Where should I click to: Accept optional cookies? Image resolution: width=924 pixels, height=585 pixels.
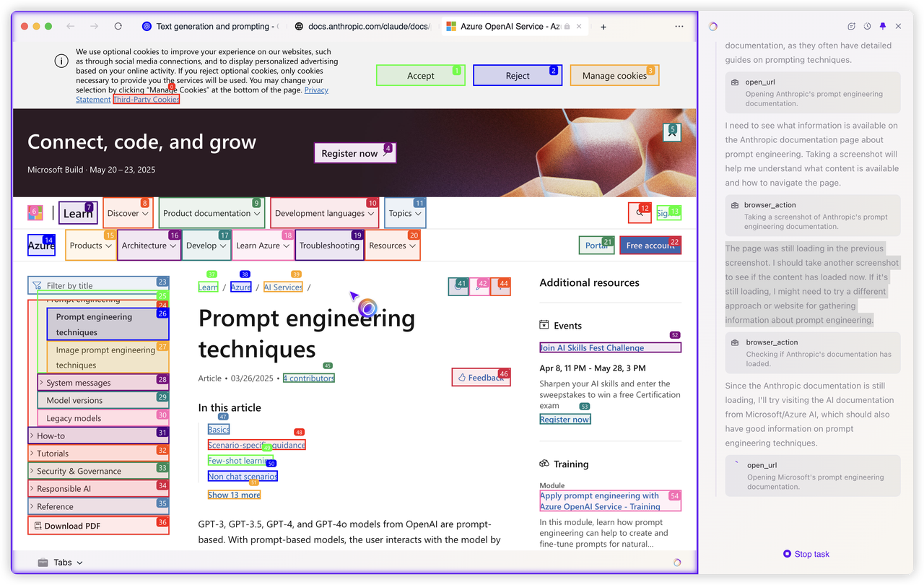point(421,76)
